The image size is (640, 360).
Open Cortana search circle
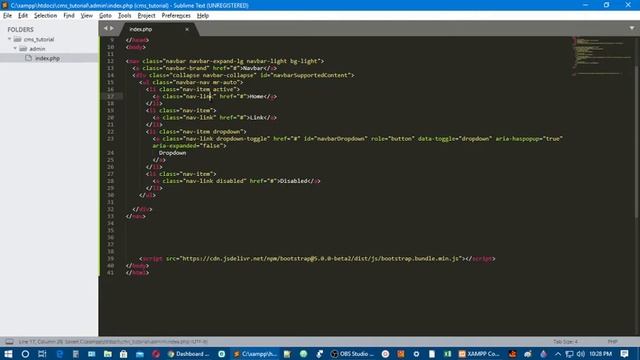point(25,354)
